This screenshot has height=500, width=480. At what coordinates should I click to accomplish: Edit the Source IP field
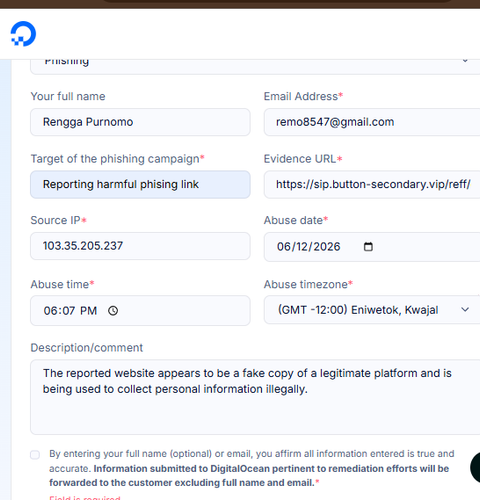pyautogui.click(x=140, y=246)
